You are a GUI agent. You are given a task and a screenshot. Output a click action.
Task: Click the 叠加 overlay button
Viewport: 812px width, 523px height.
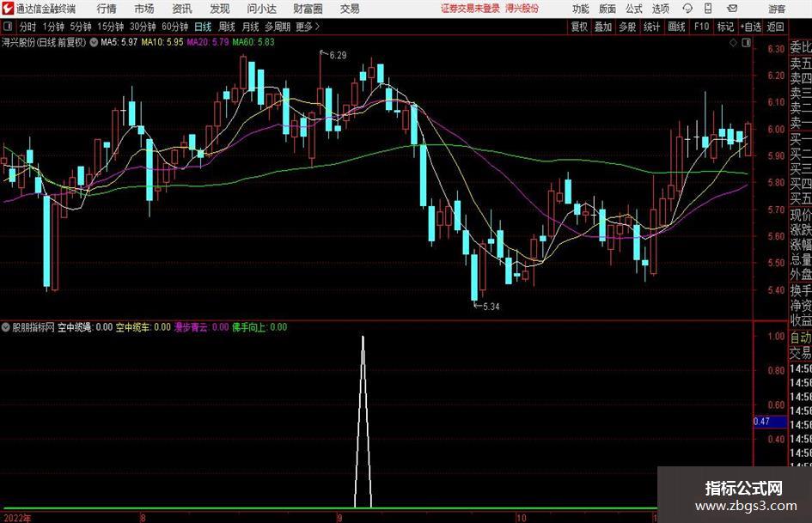tap(603, 27)
